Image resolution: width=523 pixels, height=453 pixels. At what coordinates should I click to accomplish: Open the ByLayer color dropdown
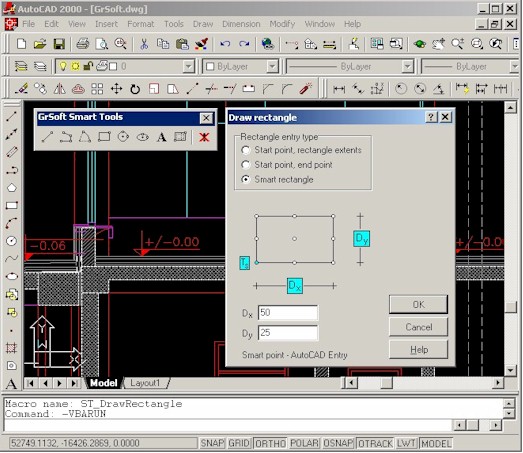273,66
